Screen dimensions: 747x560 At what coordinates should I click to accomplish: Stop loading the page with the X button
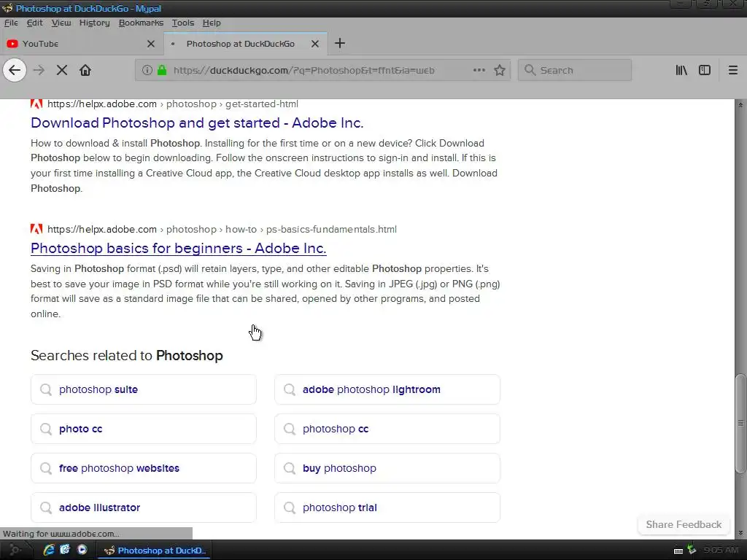[x=62, y=71]
